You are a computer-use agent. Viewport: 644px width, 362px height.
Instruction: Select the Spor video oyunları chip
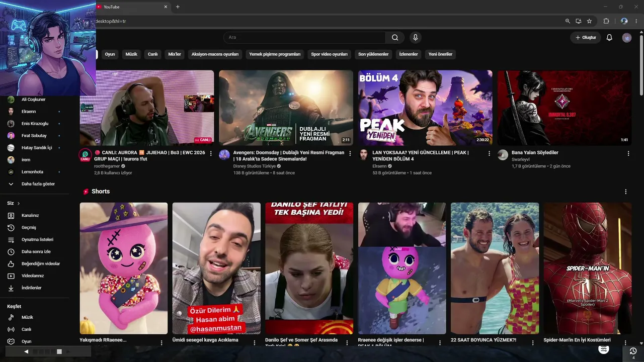pyautogui.click(x=329, y=54)
